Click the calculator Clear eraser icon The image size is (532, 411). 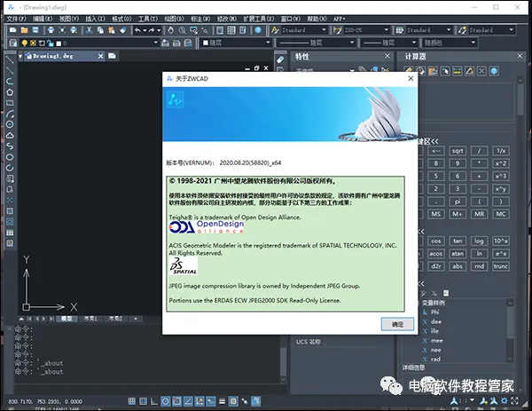pyautogui.click(x=408, y=71)
